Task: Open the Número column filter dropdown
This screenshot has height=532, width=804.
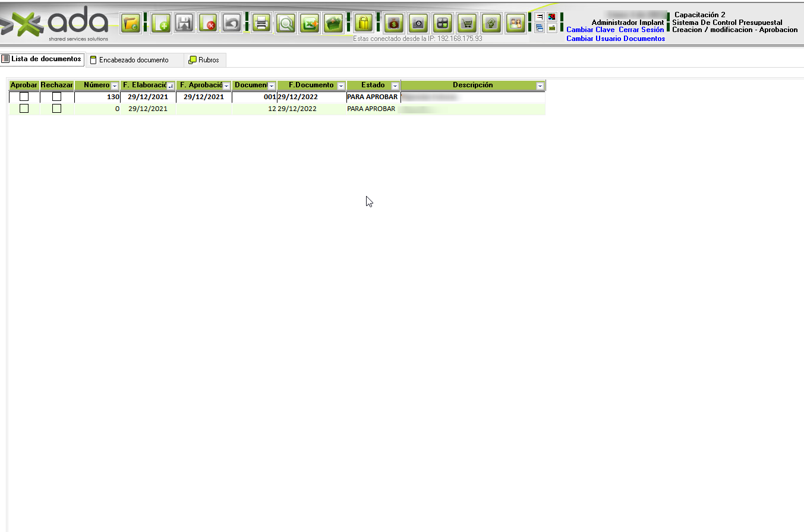Action: click(x=115, y=86)
